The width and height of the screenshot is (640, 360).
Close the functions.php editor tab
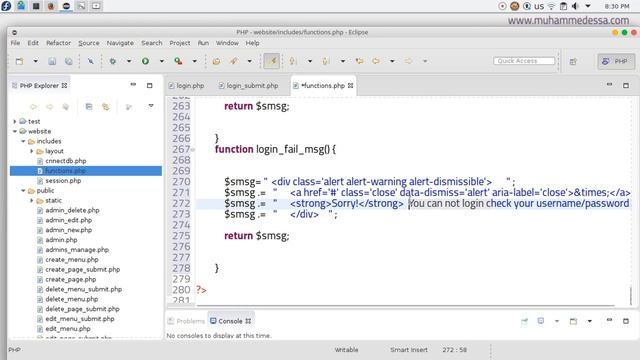tap(351, 86)
